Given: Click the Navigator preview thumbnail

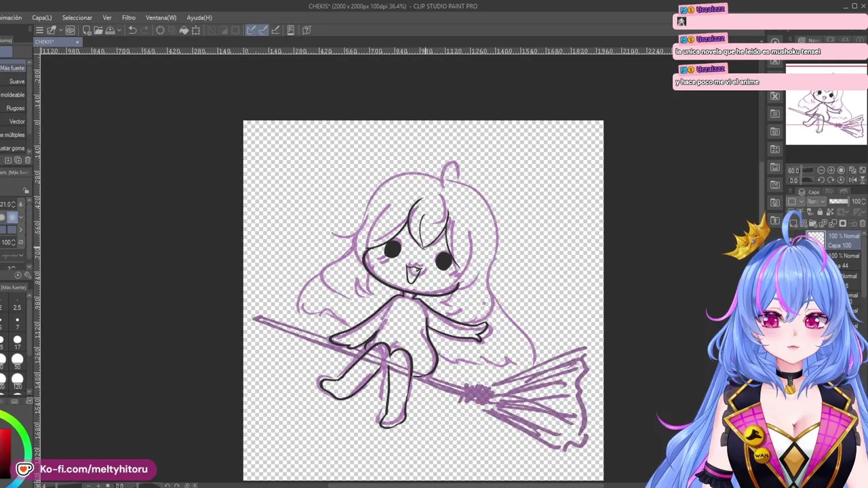Looking at the screenshot, I should click(826, 105).
